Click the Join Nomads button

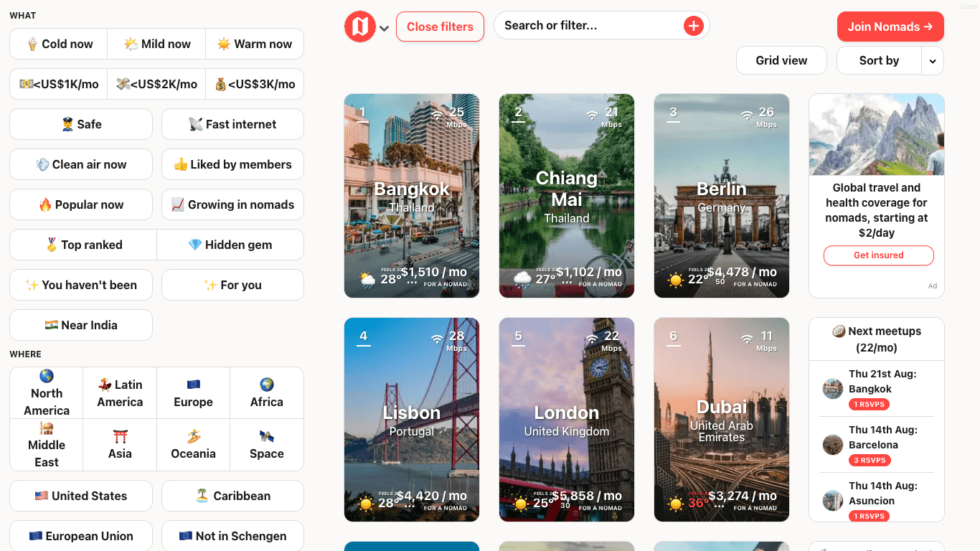pyautogui.click(x=890, y=27)
